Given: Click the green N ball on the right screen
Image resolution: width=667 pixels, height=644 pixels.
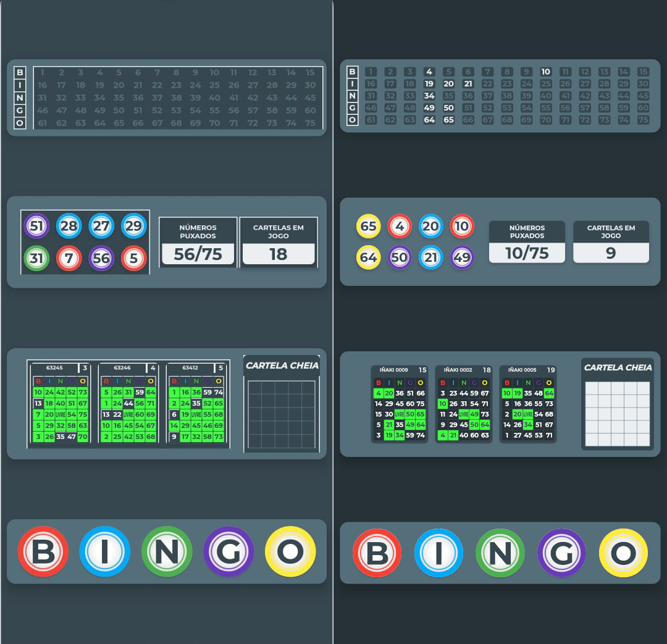Looking at the screenshot, I should 500,553.
